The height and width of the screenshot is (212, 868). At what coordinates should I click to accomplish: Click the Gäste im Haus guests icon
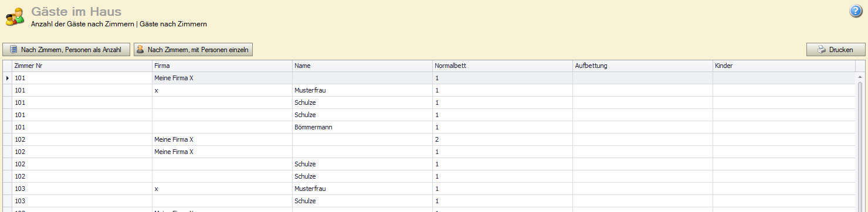15,17
